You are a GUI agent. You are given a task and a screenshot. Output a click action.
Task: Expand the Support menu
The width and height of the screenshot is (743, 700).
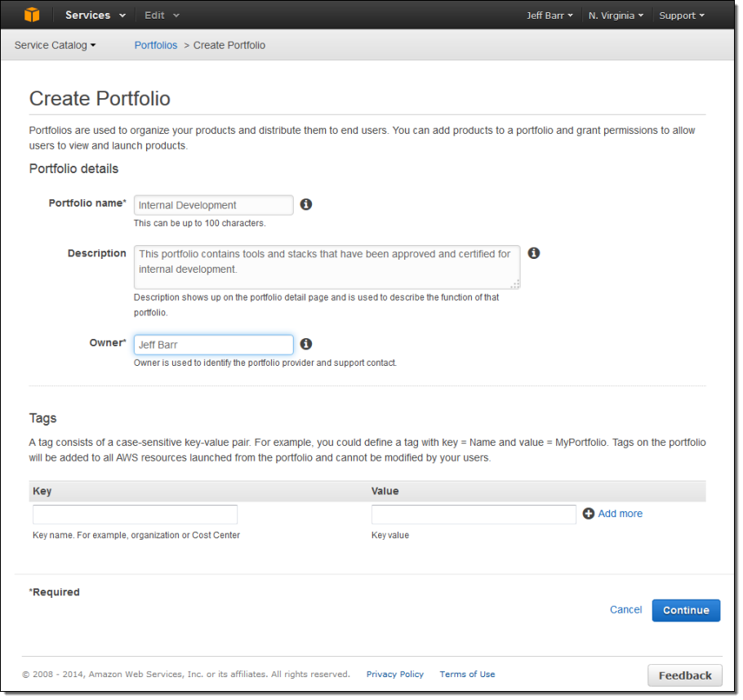[682, 16]
